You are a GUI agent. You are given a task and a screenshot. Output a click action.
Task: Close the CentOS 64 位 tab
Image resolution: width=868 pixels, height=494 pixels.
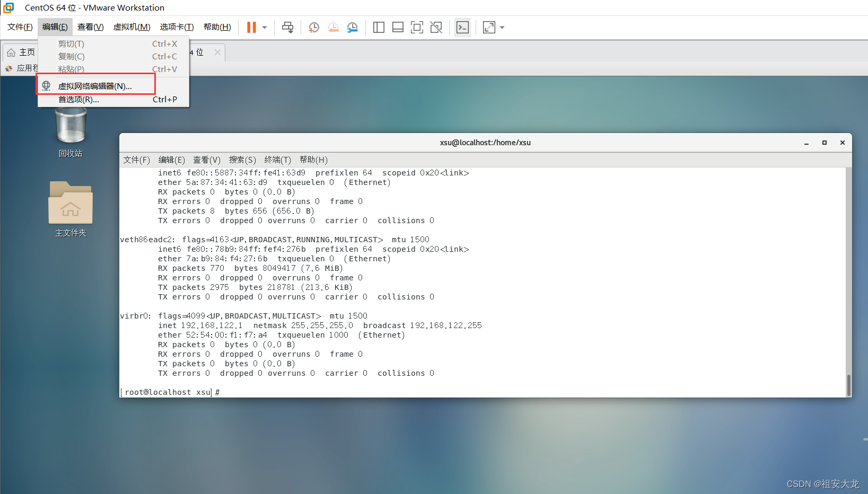(x=217, y=52)
